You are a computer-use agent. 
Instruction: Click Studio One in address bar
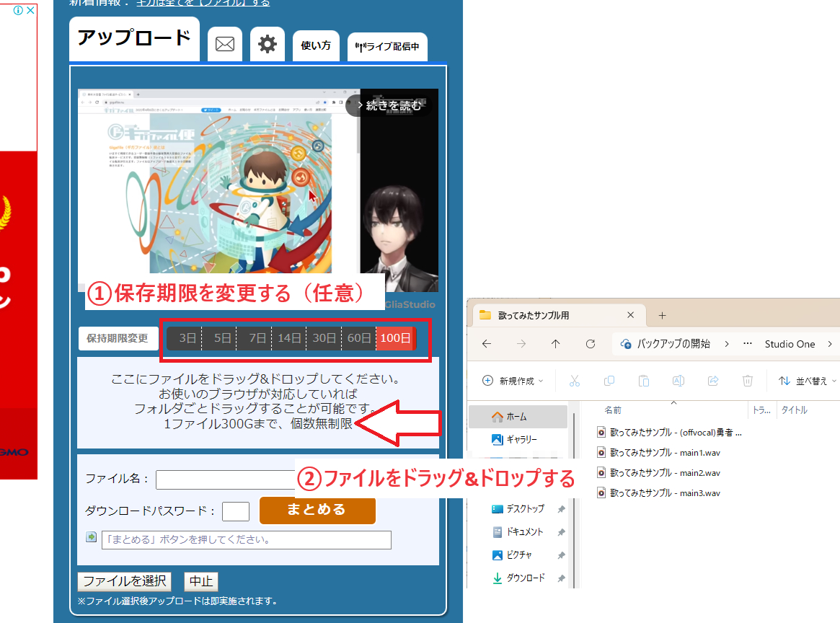(x=790, y=344)
